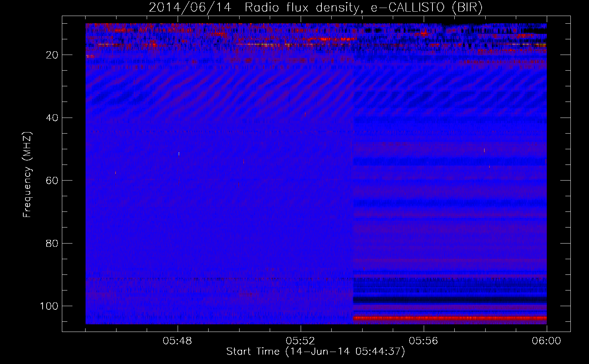Click the frequency tick label 40

coord(52,118)
